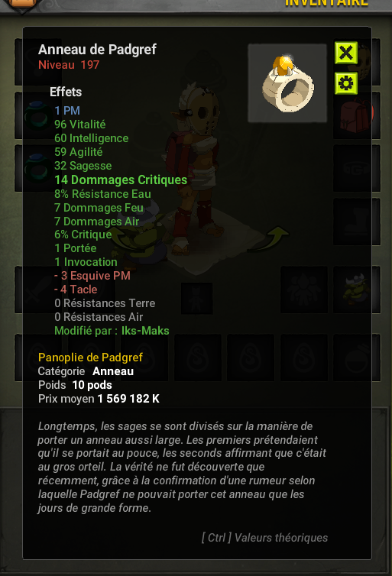Click the 1 PM effect line
Viewport: 392px width, 576px height.
coord(67,111)
